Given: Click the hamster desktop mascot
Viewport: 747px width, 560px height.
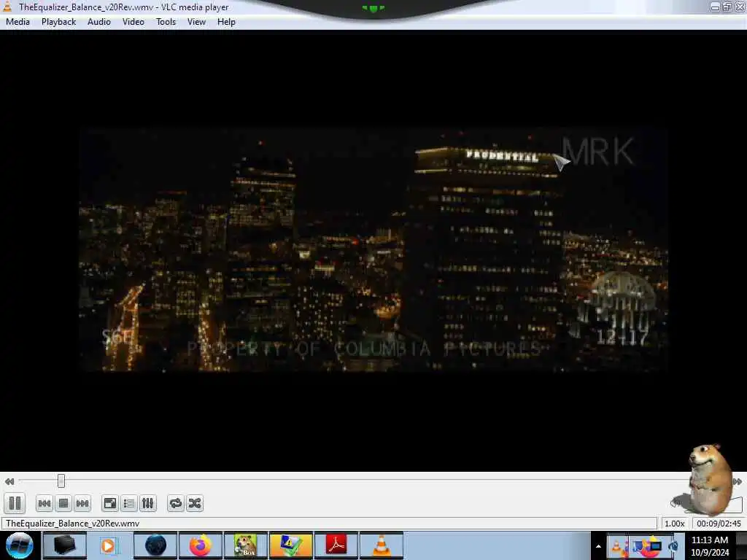Looking at the screenshot, I should pos(710,478).
